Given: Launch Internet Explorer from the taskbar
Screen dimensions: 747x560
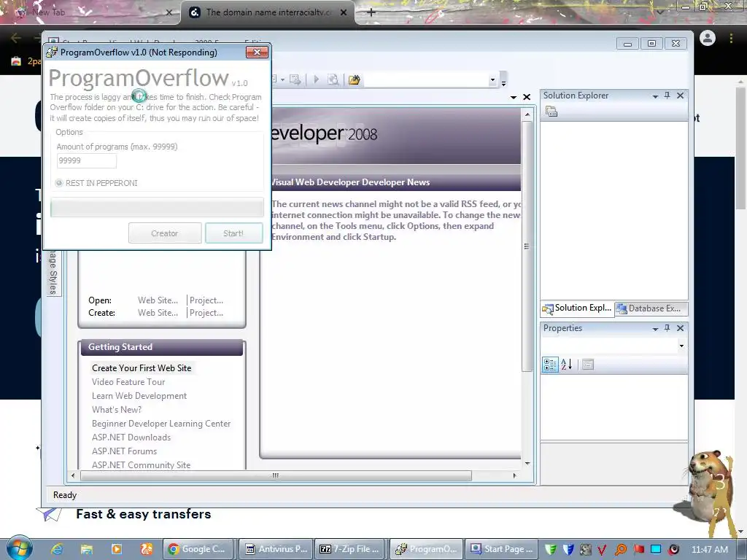Looking at the screenshot, I should [57, 549].
